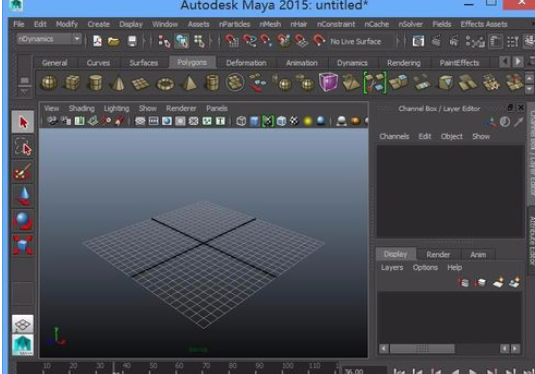
Task: Expand the shelf options arrow at left
Action: tap(25, 92)
